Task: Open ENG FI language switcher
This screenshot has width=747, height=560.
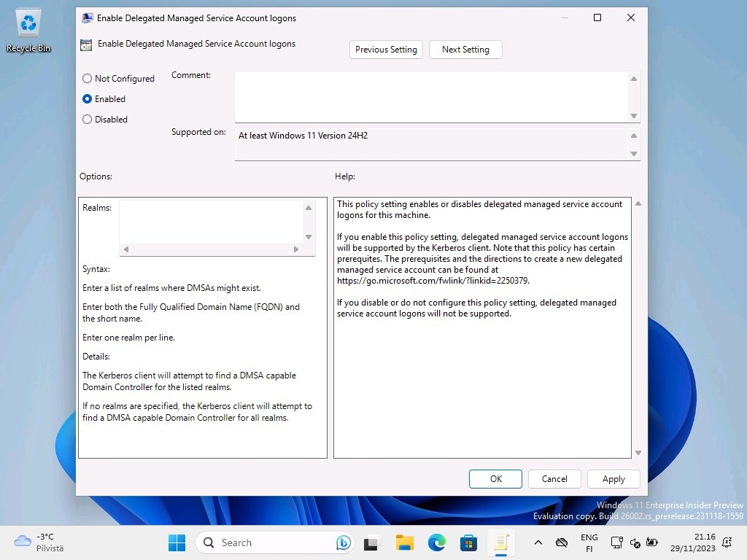Action: pos(589,542)
